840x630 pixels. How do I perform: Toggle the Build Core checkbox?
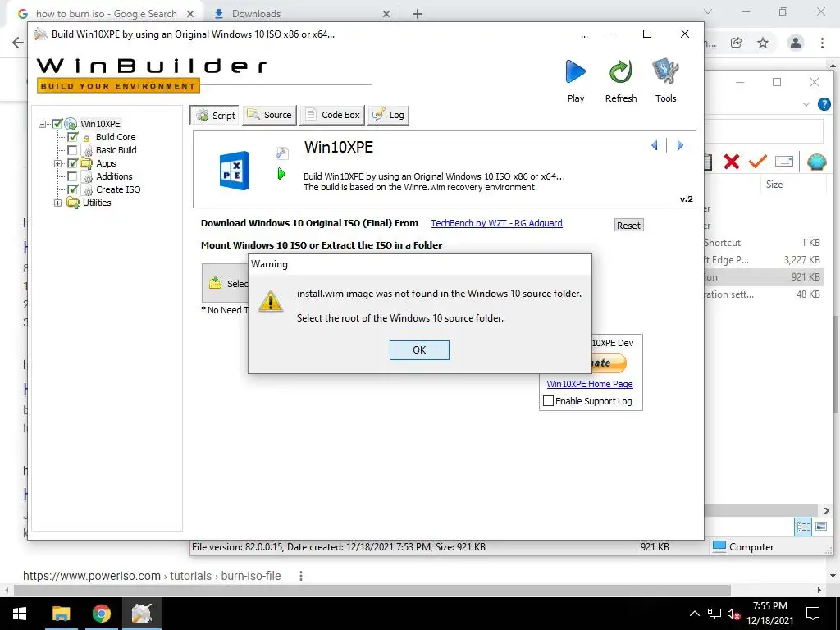(72, 137)
